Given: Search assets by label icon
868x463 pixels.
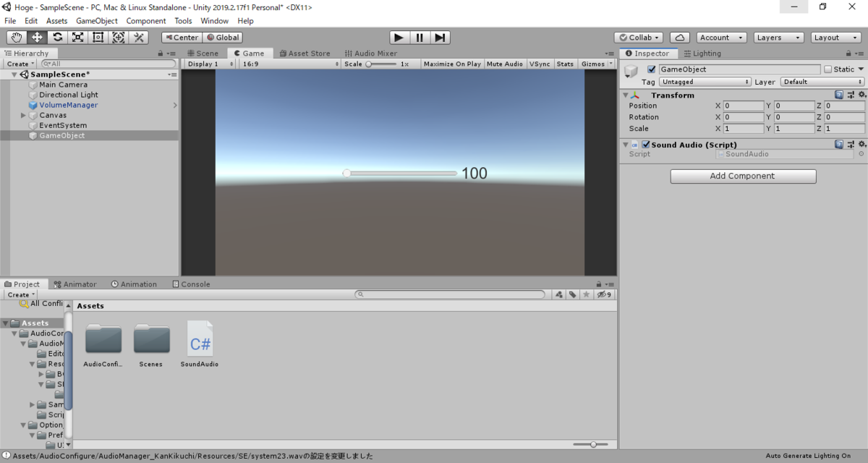Looking at the screenshot, I should point(572,294).
